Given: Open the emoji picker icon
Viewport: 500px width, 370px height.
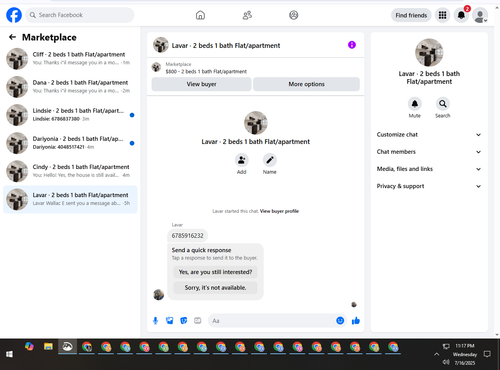Looking at the screenshot, I should (340, 321).
